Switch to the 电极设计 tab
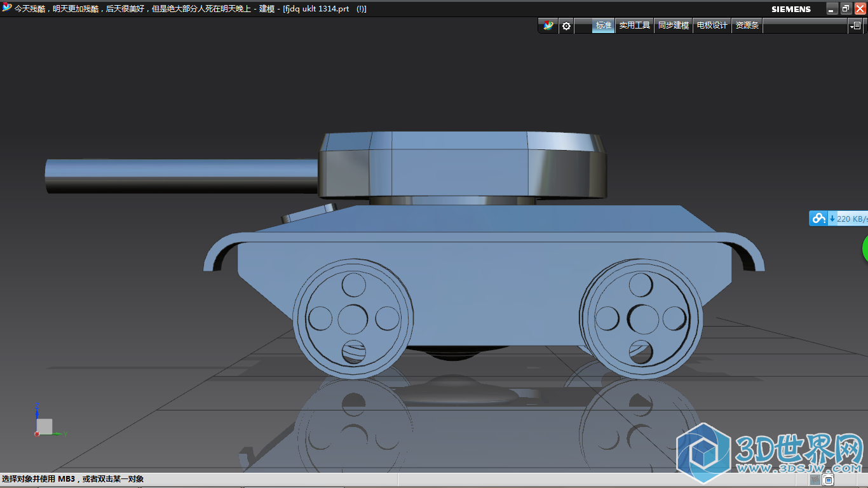This screenshot has width=868, height=488. (712, 25)
